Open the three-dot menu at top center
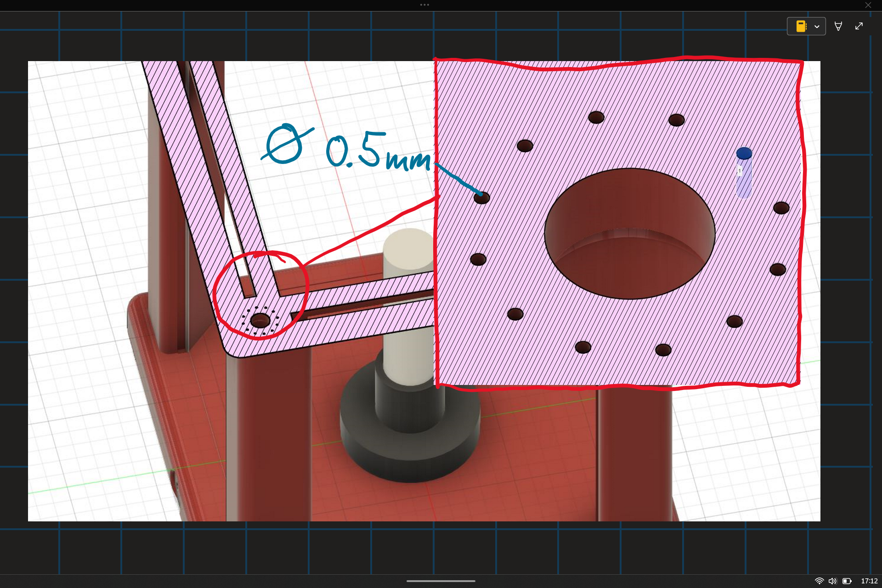Image resolution: width=882 pixels, height=588 pixels. [424, 5]
